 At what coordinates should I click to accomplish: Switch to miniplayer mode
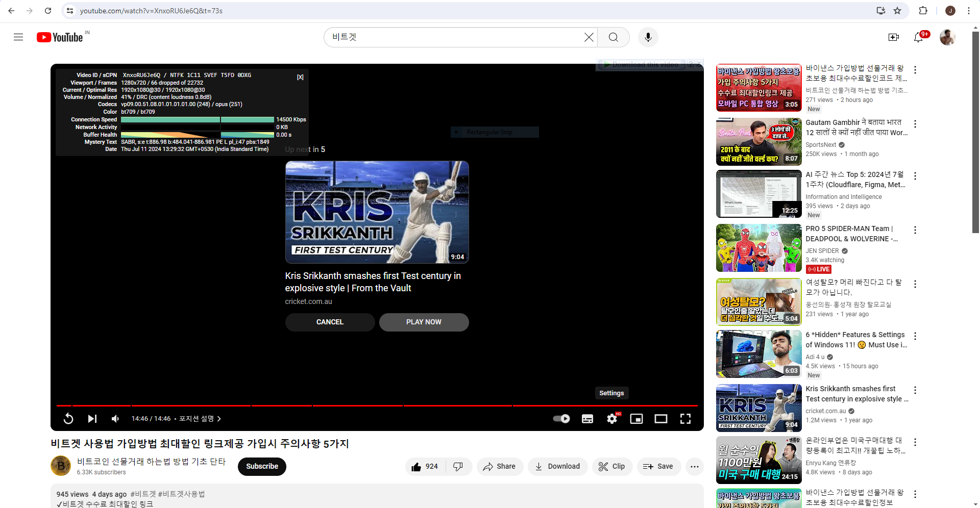[x=636, y=419]
